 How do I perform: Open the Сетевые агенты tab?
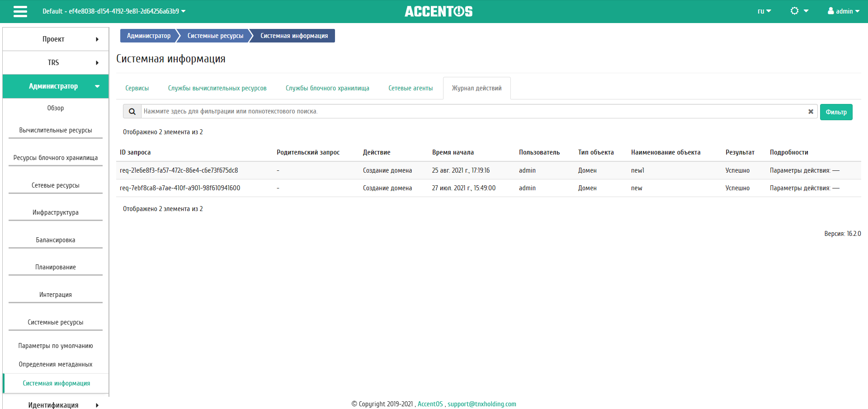point(410,88)
